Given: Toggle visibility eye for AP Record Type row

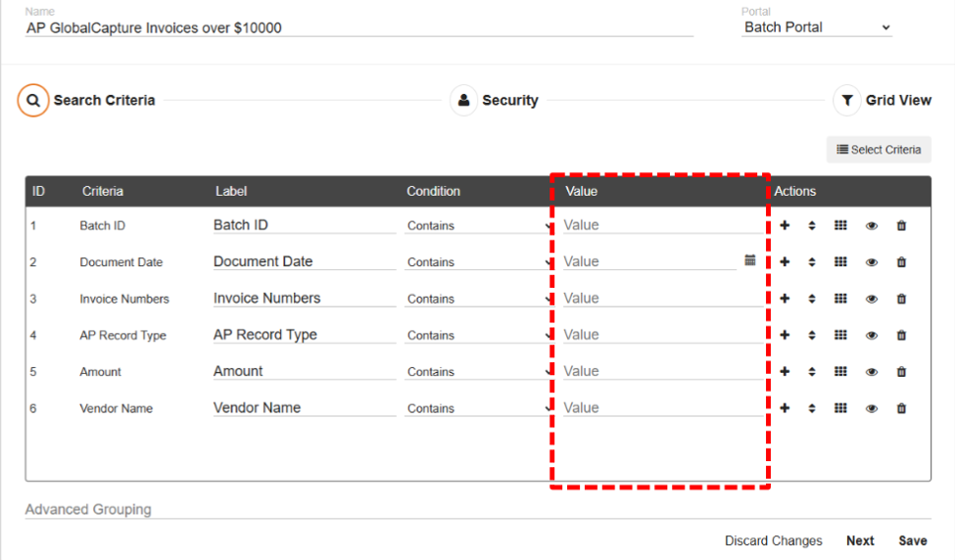Looking at the screenshot, I should [x=872, y=336].
